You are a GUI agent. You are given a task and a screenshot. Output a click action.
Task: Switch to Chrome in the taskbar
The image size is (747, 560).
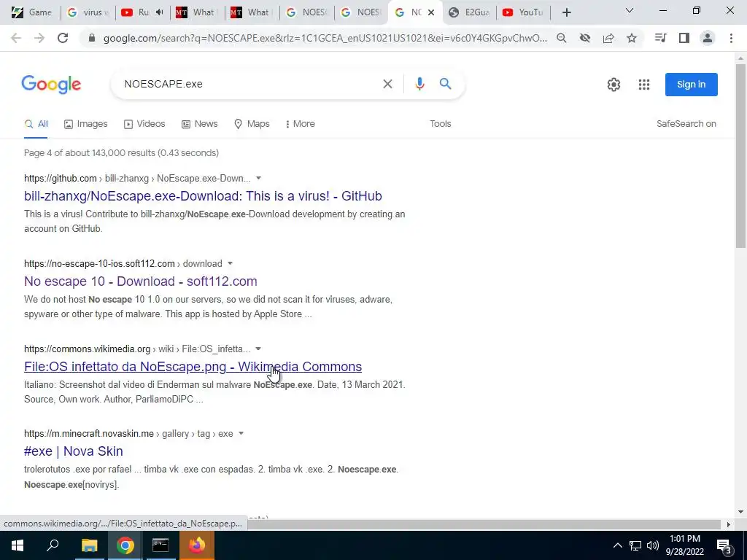125,545
